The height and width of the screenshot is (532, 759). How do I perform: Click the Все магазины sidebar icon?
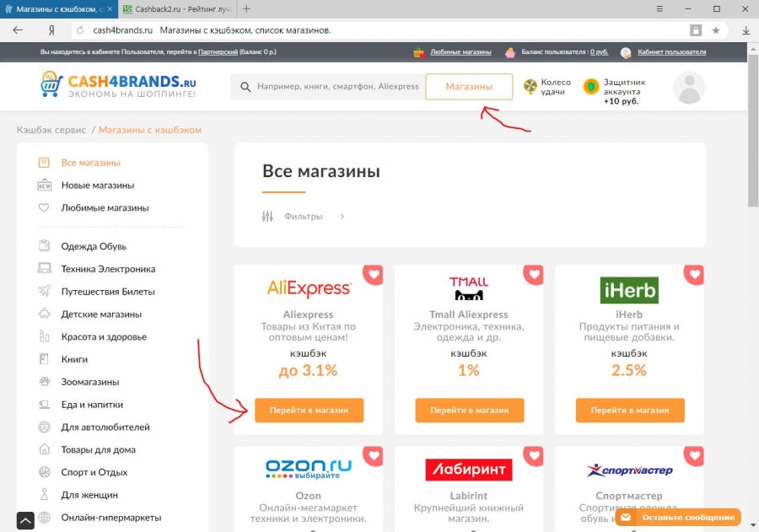pyautogui.click(x=44, y=163)
